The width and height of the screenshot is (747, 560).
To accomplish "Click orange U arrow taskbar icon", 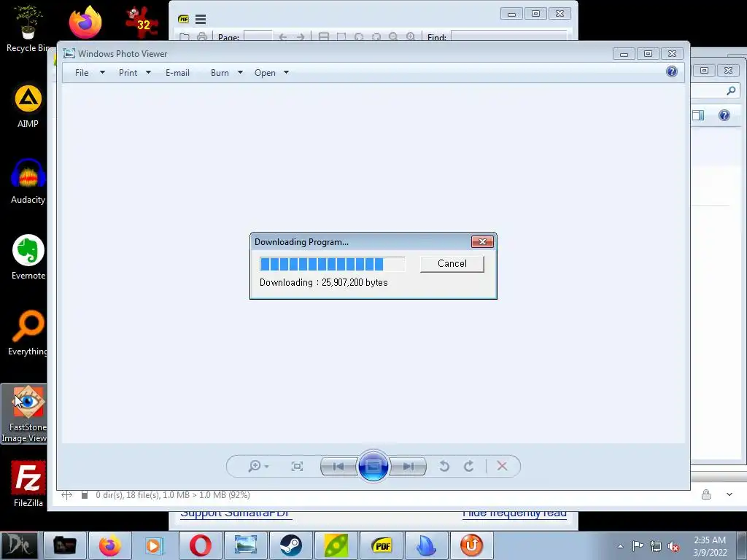I will coord(471,545).
